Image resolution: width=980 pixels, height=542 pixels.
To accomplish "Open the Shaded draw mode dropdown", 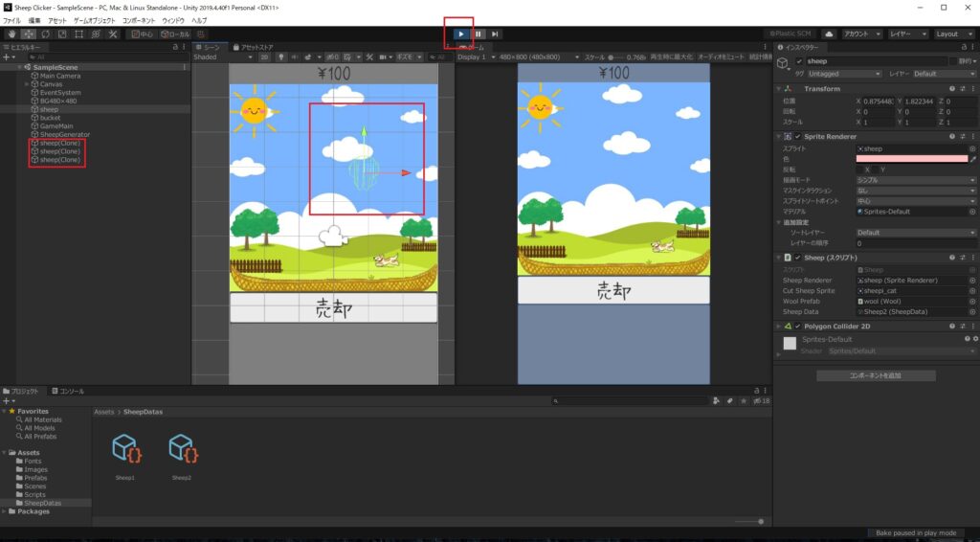I will tap(222, 56).
